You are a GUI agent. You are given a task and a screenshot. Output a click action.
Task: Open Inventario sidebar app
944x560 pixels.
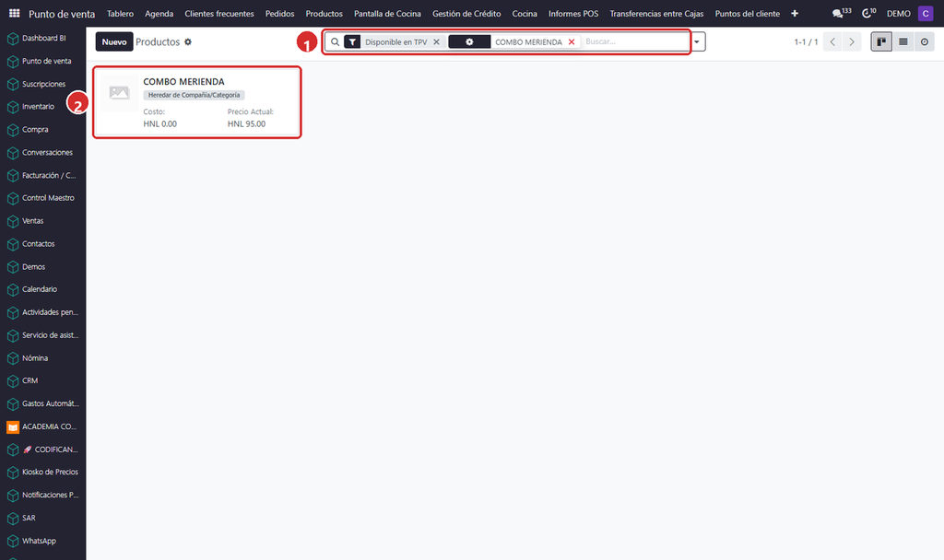(x=42, y=107)
